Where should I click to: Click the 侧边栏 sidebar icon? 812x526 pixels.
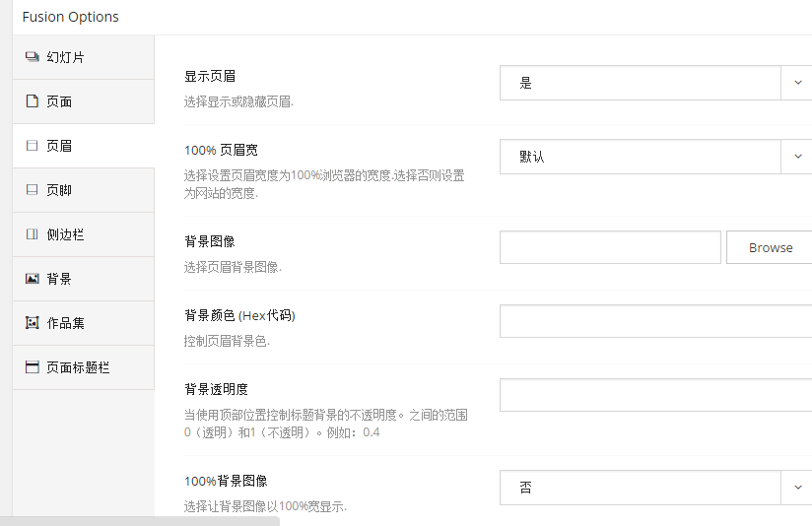[x=32, y=234]
